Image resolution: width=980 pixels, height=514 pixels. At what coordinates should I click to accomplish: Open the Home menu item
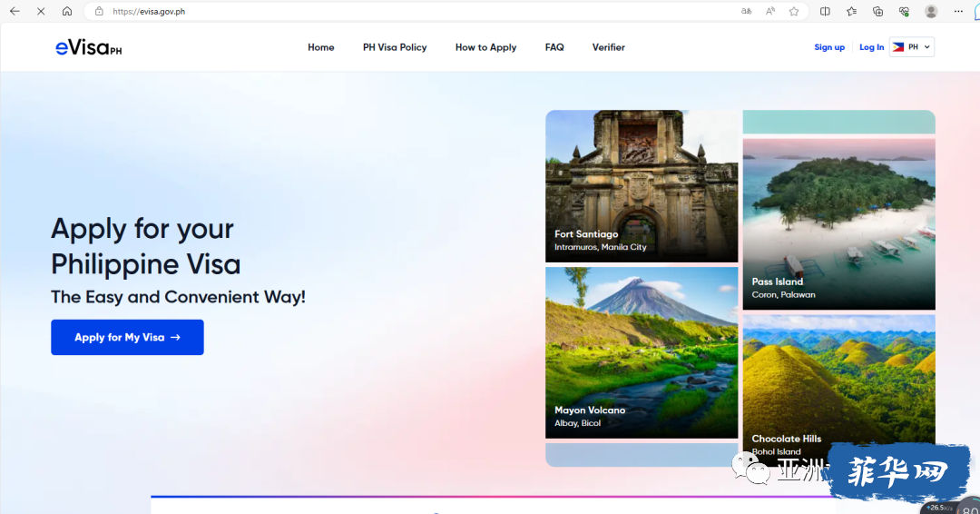[320, 47]
